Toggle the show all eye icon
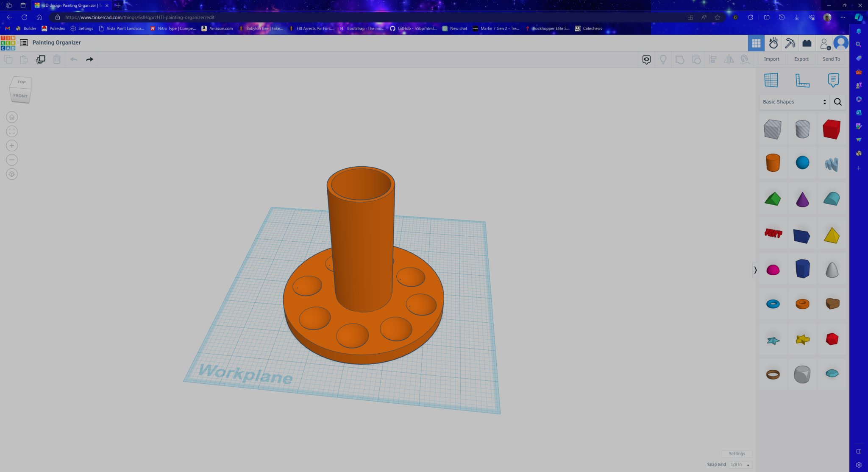Screen dimensions: 868x472 coord(646,60)
